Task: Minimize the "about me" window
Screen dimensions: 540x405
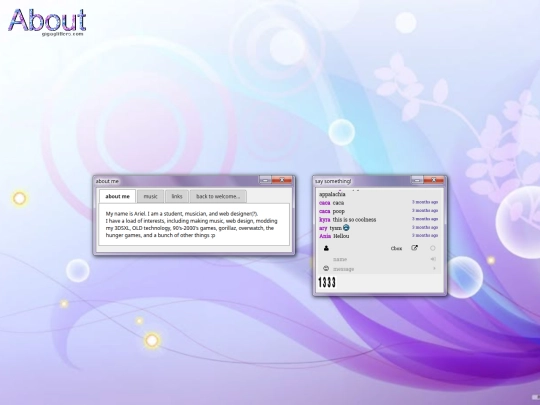Action: click(265, 180)
